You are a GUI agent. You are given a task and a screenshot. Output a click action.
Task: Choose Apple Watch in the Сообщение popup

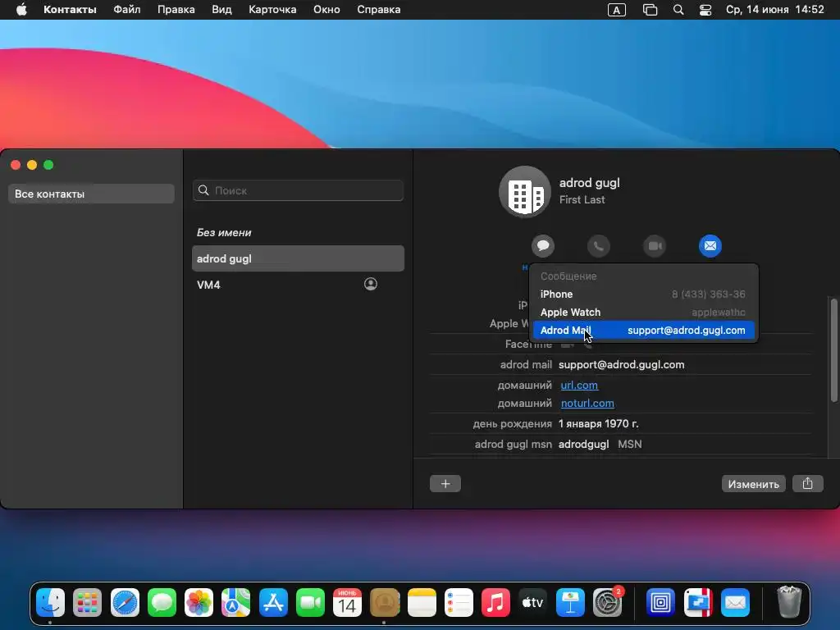click(x=643, y=313)
